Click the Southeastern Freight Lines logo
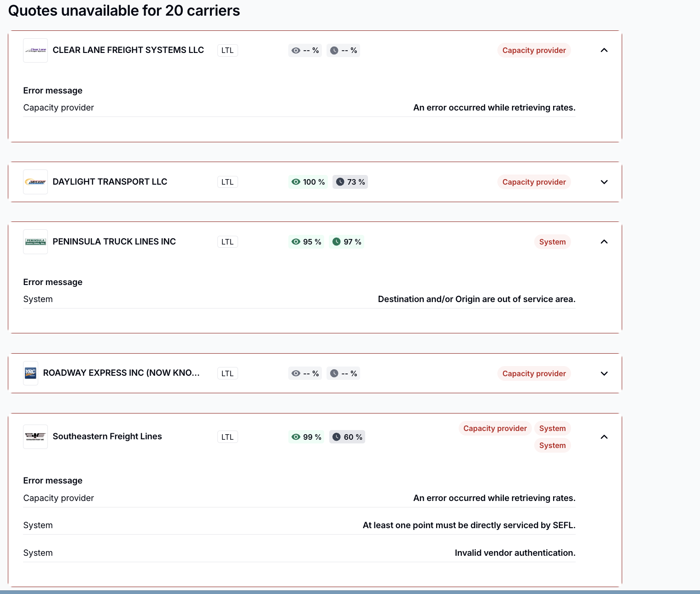 pos(35,437)
